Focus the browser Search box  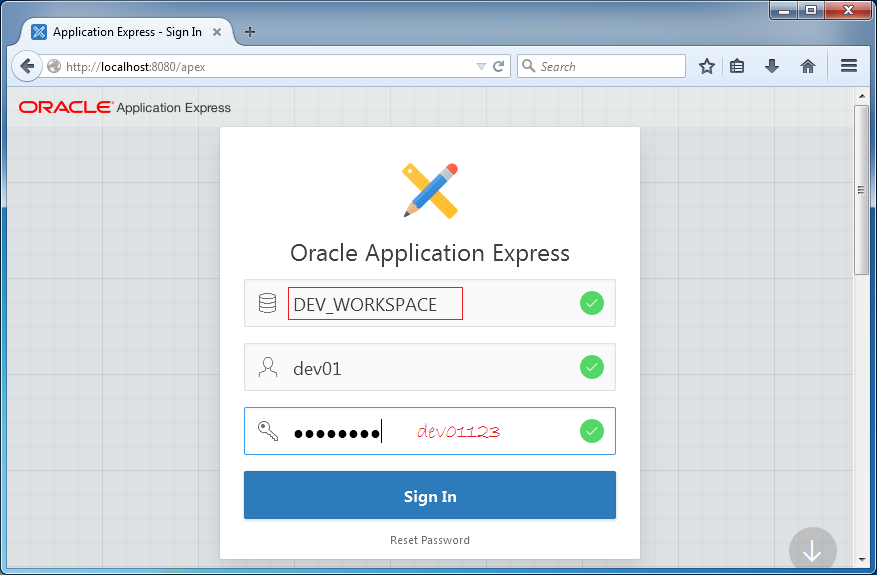point(601,66)
